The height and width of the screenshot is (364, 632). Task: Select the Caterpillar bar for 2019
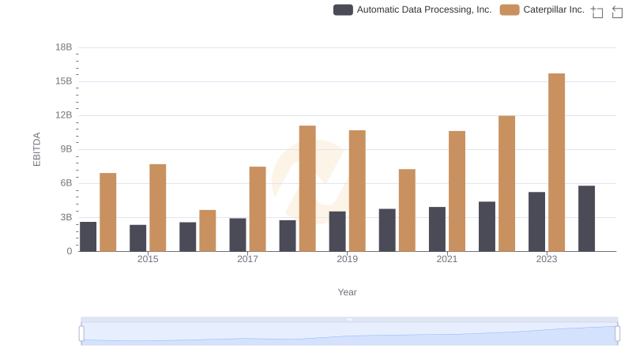tap(357, 191)
